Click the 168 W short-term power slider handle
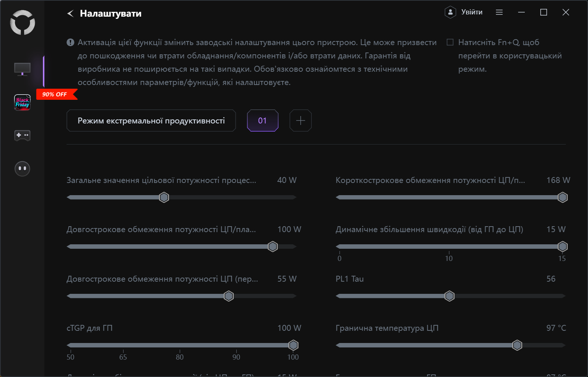The image size is (588, 377). tap(562, 197)
